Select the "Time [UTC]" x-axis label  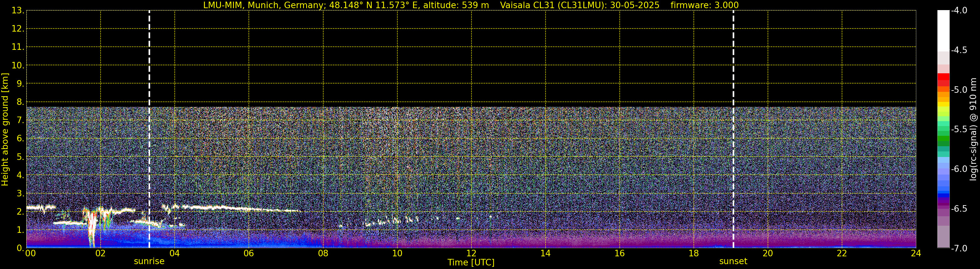tap(471, 262)
